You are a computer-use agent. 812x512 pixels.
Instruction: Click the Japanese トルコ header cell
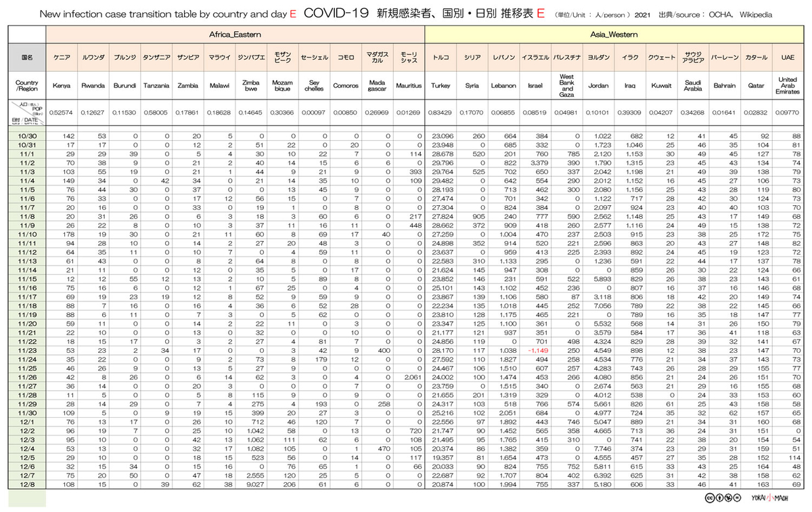pyautogui.click(x=441, y=58)
